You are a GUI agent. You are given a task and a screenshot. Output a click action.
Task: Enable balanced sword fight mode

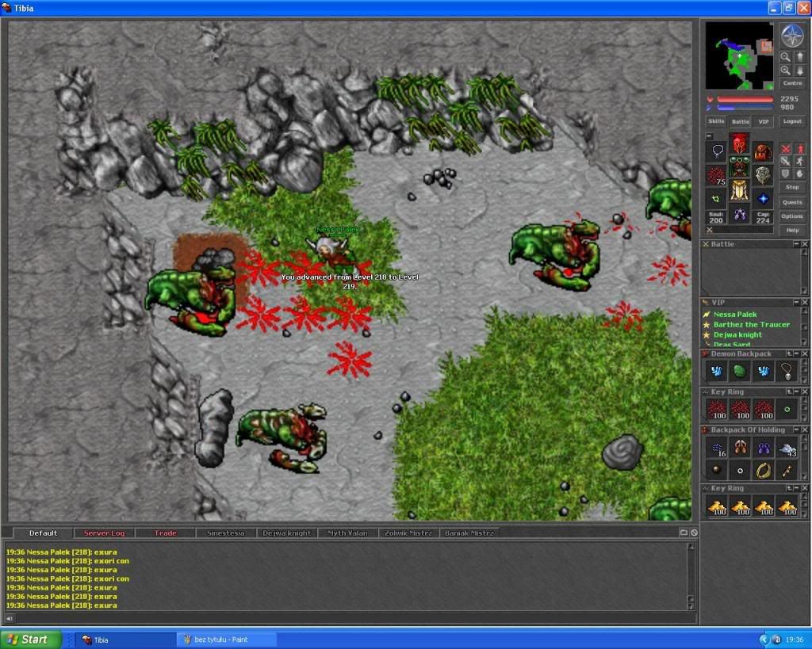(x=786, y=161)
